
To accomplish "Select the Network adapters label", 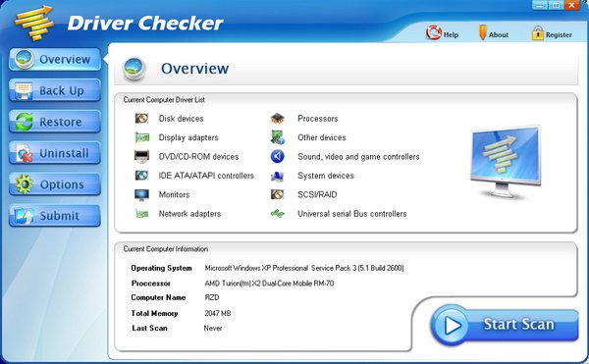I will click(189, 214).
